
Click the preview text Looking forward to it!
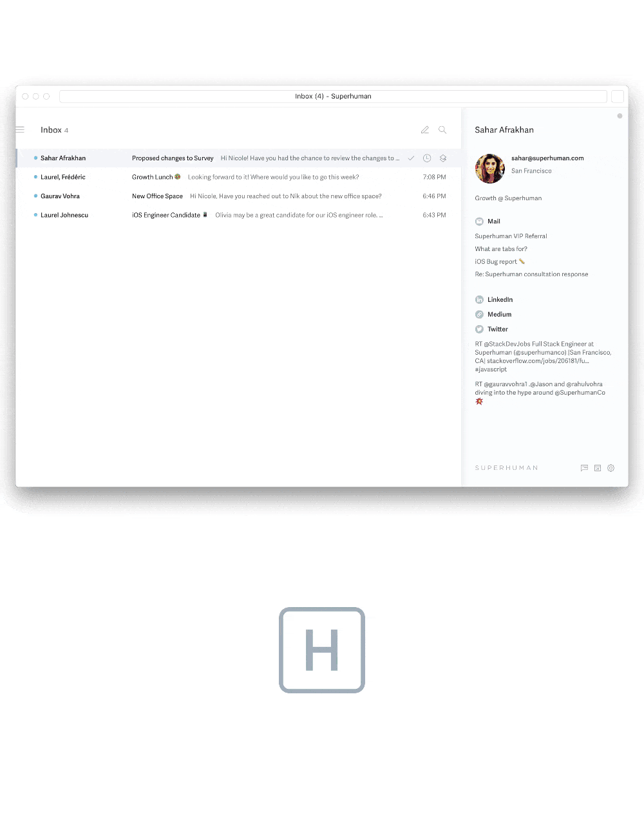(273, 177)
